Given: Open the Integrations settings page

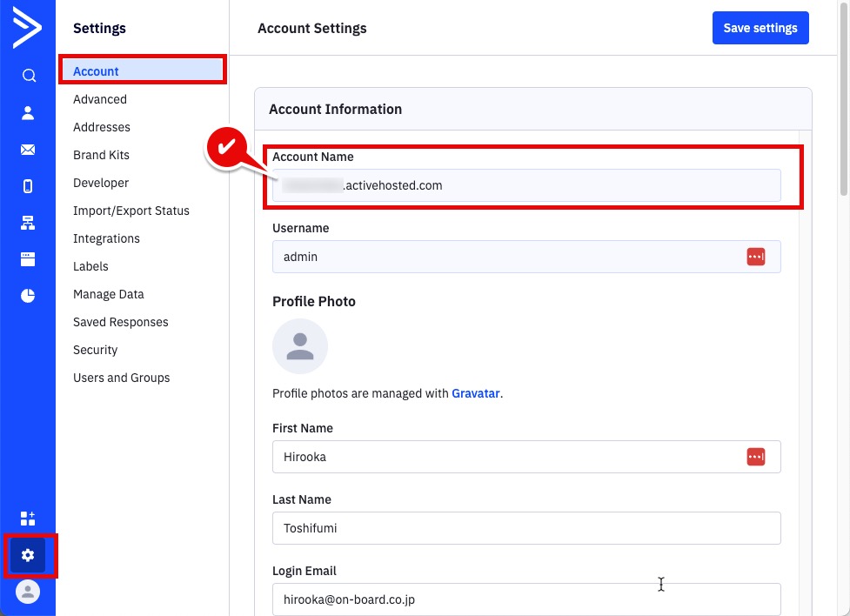Looking at the screenshot, I should tap(106, 238).
